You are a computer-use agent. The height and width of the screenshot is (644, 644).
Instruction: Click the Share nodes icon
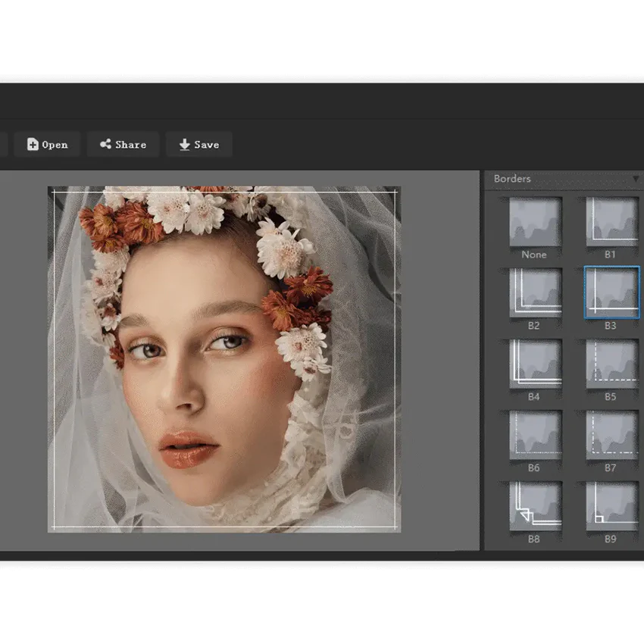click(x=105, y=144)
